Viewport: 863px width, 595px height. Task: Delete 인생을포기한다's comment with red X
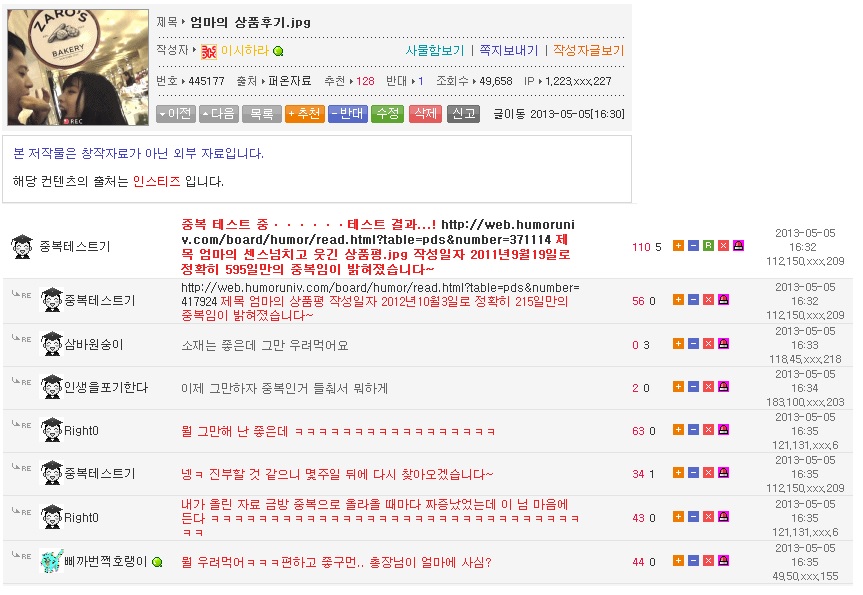[708, 387]
